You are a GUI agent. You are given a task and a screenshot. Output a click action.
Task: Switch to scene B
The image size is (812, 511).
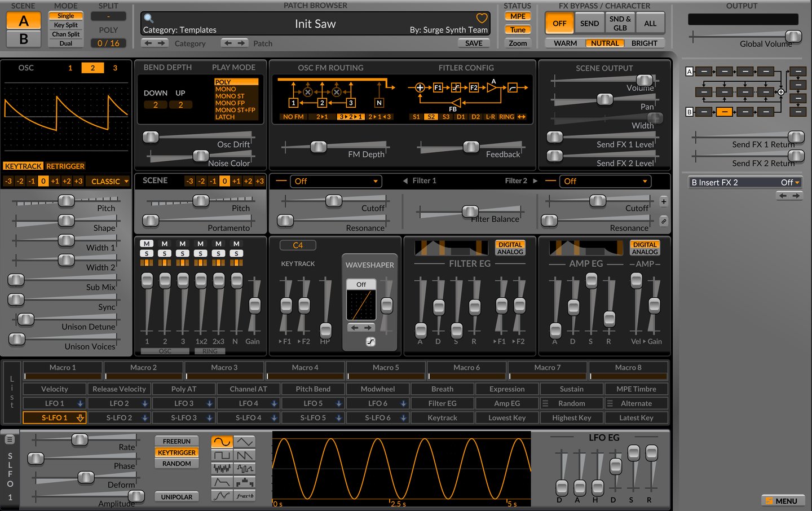tap(23, 39)
